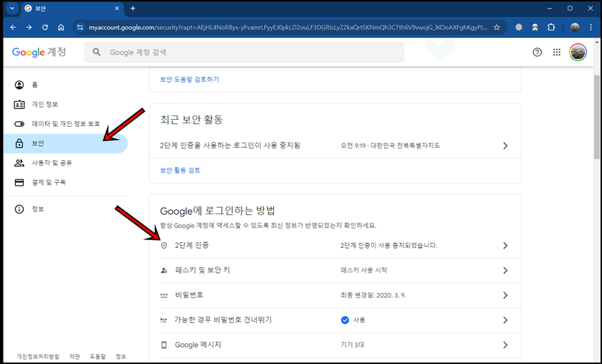
Task: Reload the current page
Action: [x=45, y=27]
